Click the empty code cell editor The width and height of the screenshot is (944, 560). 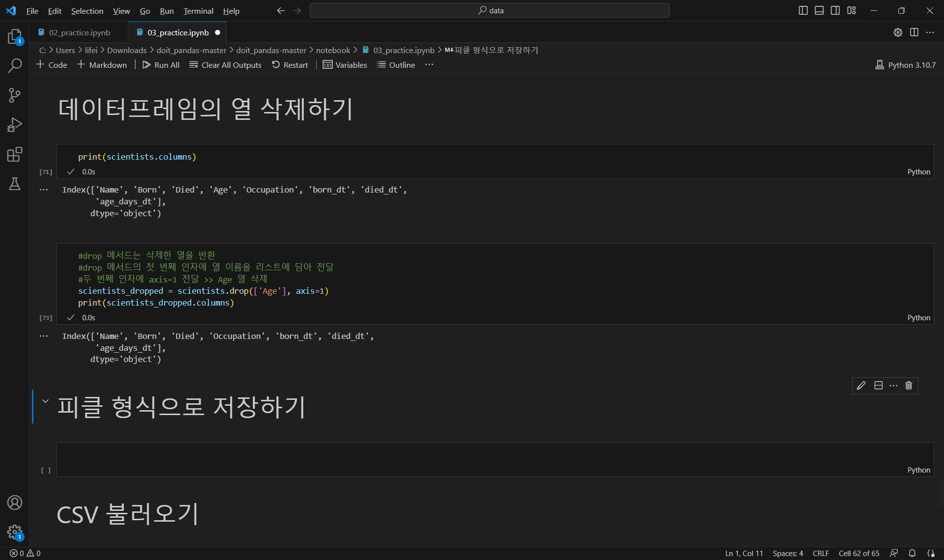(x=492, y=454)
